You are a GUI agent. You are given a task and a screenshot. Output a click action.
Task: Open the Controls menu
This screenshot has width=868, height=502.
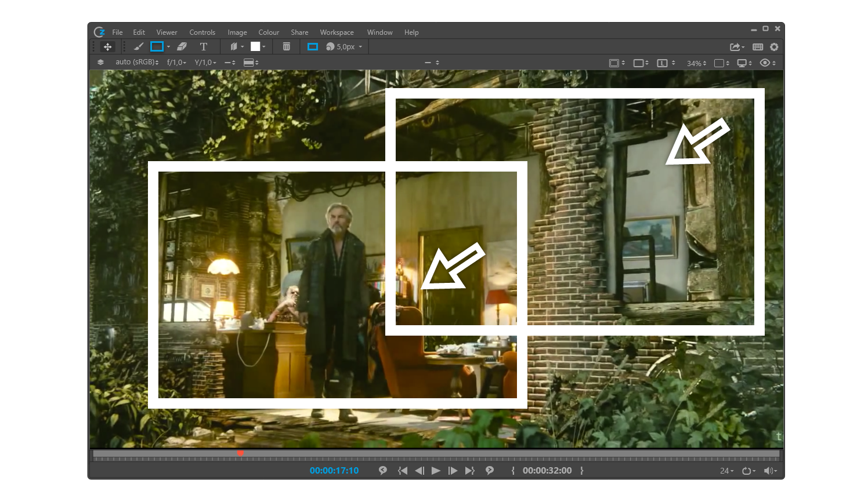[x=202, y=32]
